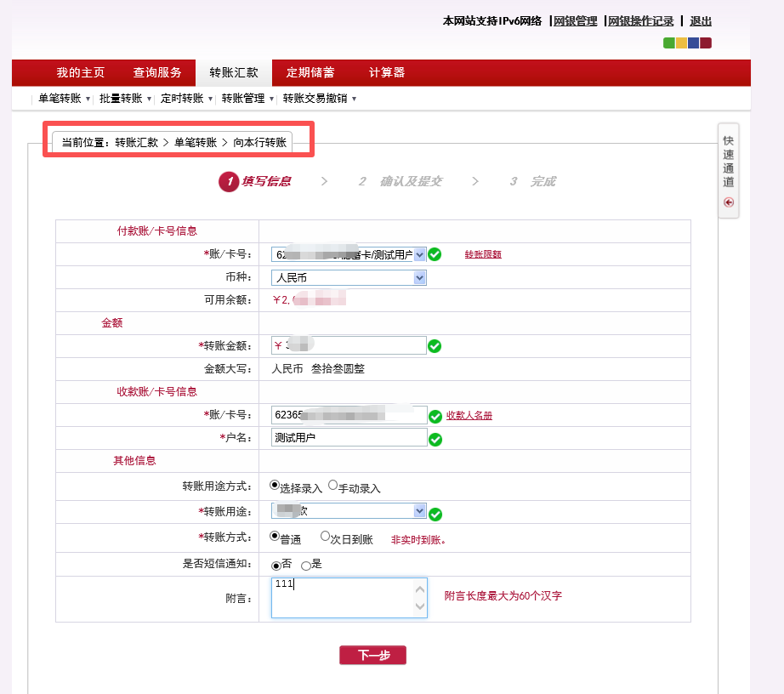Choose 次日到账 transfer mode
The image size is (784, 694).
click(x=326, y=537)
